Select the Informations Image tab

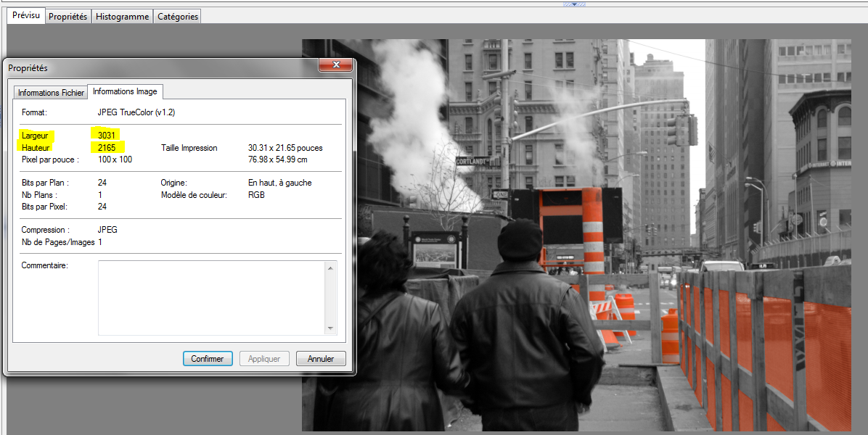pyautogui.click(x=125, y=91)
